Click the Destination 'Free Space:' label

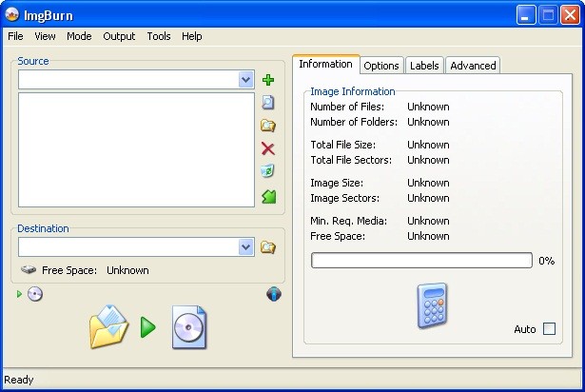(x=69, y=270)
